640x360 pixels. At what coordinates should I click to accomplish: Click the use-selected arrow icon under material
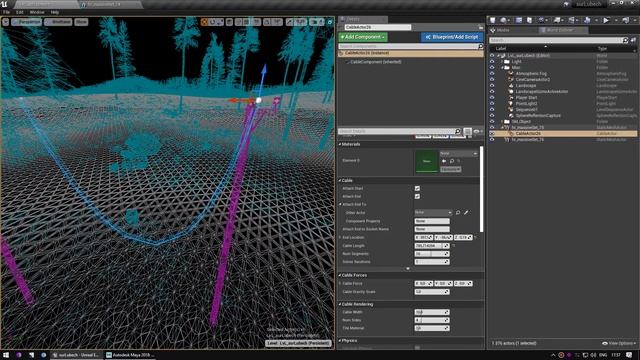[x=444, y=161]
